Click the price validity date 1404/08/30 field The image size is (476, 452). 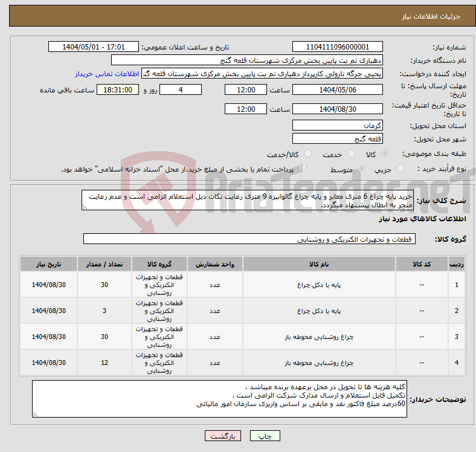[338, 109]
